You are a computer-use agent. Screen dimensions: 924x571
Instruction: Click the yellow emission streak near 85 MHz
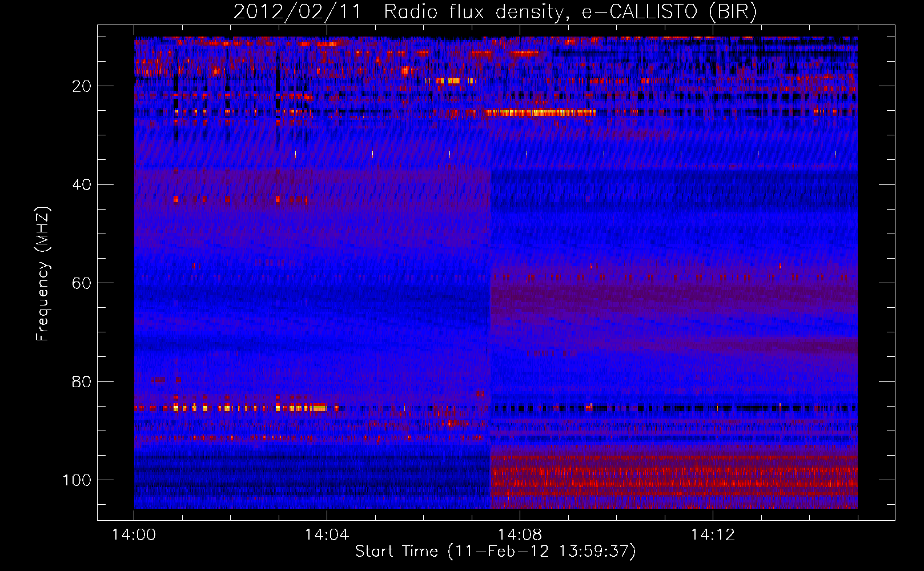coord(302,408)
